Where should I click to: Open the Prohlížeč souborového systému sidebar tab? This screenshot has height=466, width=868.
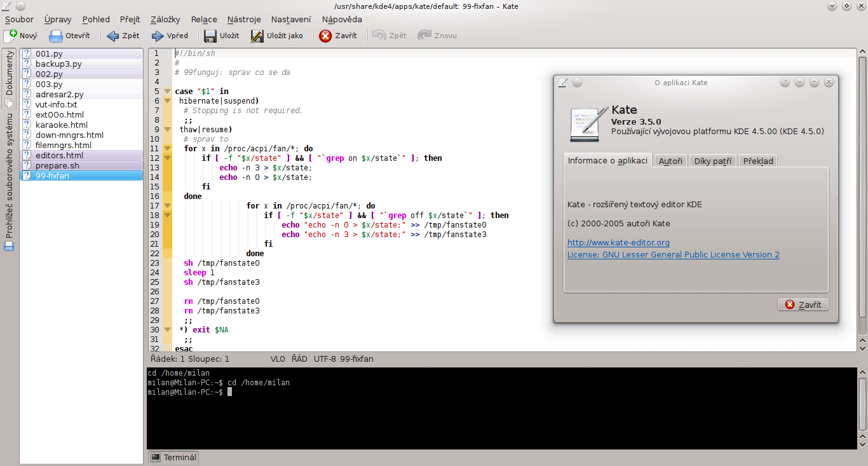9,182
